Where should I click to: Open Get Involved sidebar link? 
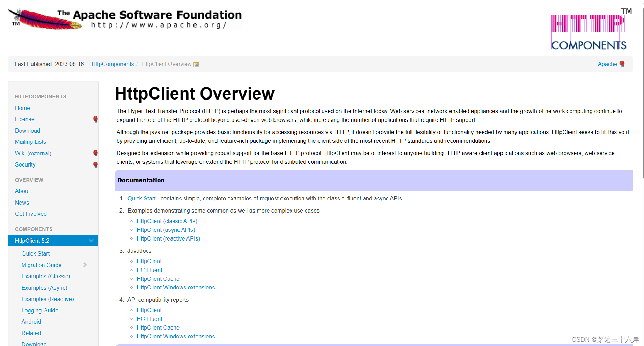coord(31,214)
